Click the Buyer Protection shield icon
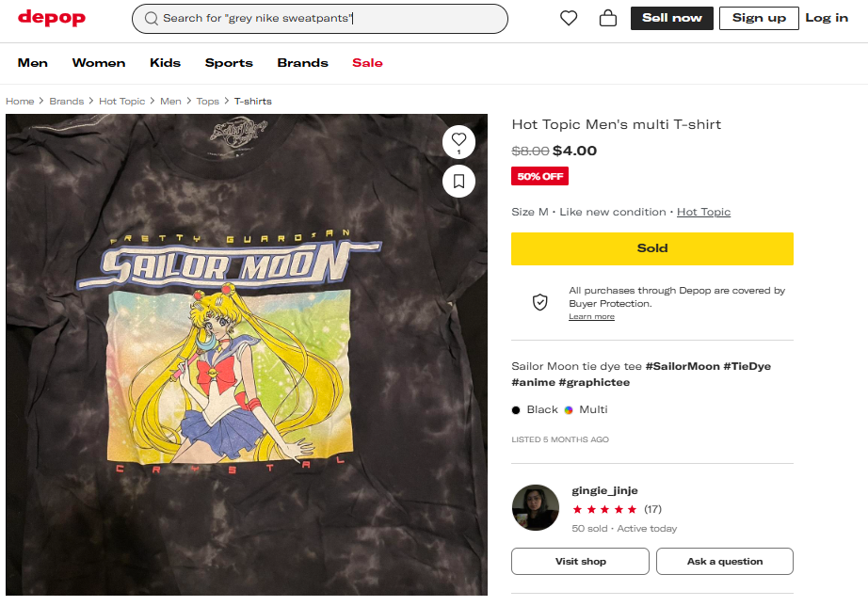The width and height of the screenshot is (868, 606). tap(540, 302)
